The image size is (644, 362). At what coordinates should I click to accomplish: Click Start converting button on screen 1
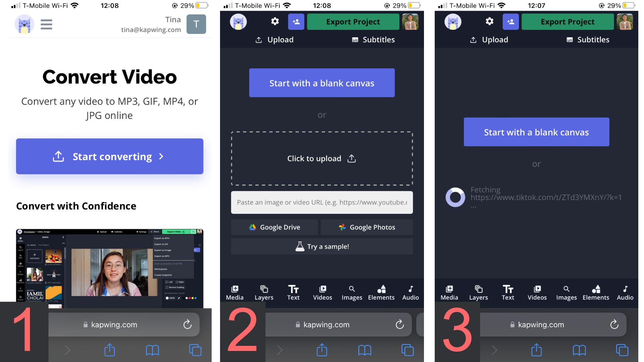[x=110, y=156]
